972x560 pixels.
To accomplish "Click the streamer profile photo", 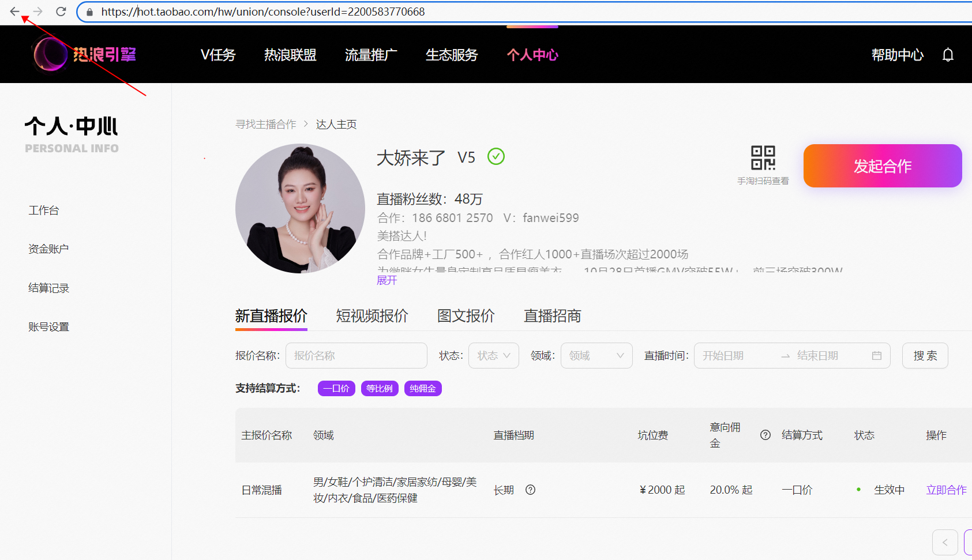I will (x=300, y=208).
